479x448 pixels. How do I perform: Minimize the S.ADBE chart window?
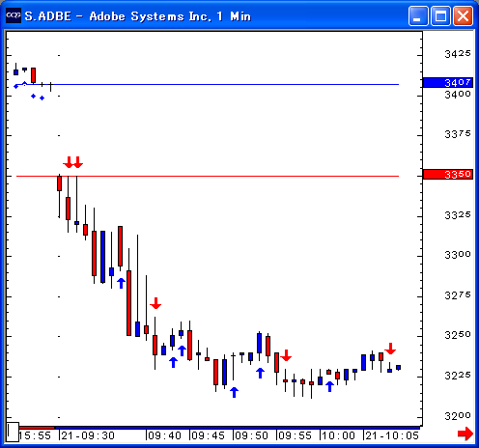[x=418, y=15]
